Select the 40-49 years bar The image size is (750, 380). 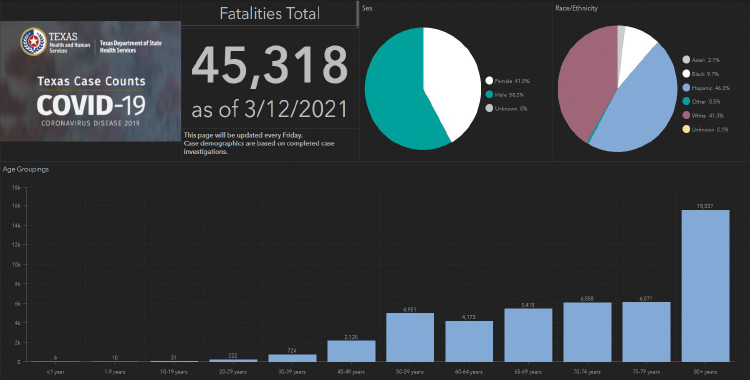[351, 351]
